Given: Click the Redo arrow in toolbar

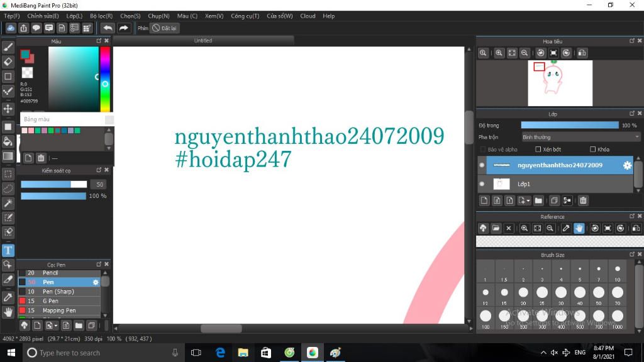Looking at the screenshot, I should (x=123, y=28).
